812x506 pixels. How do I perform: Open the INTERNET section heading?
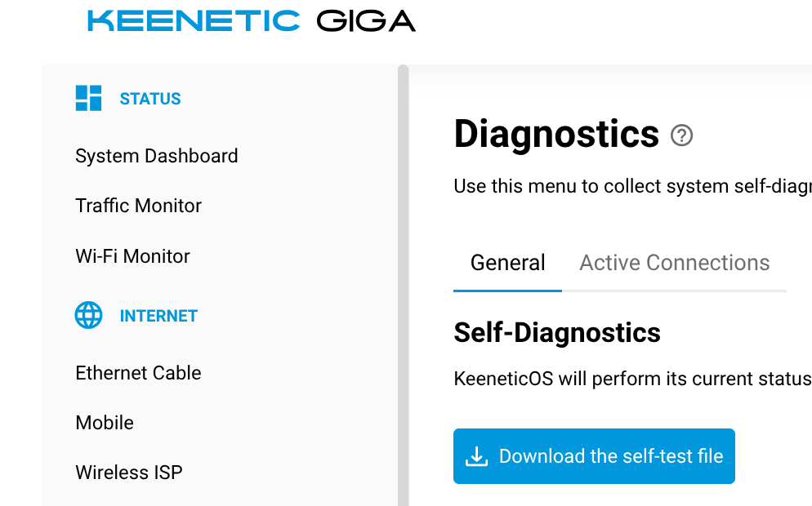158,316
